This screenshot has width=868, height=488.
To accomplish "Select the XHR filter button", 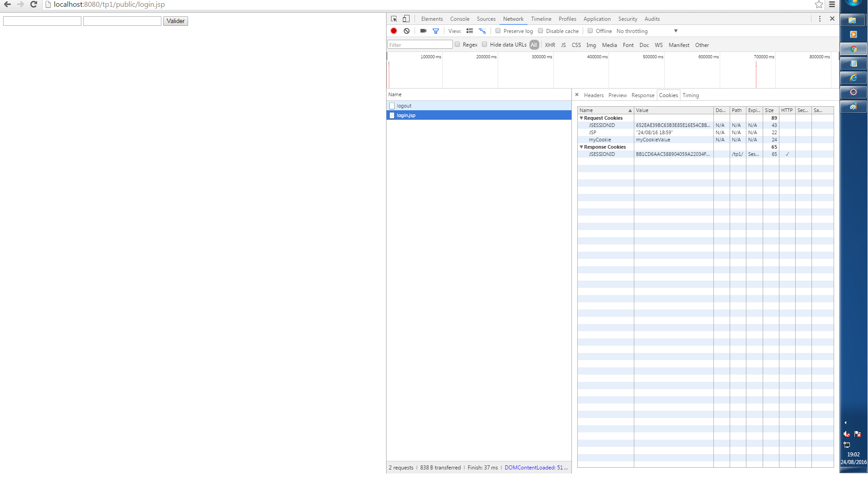I will tap(549, 45).
